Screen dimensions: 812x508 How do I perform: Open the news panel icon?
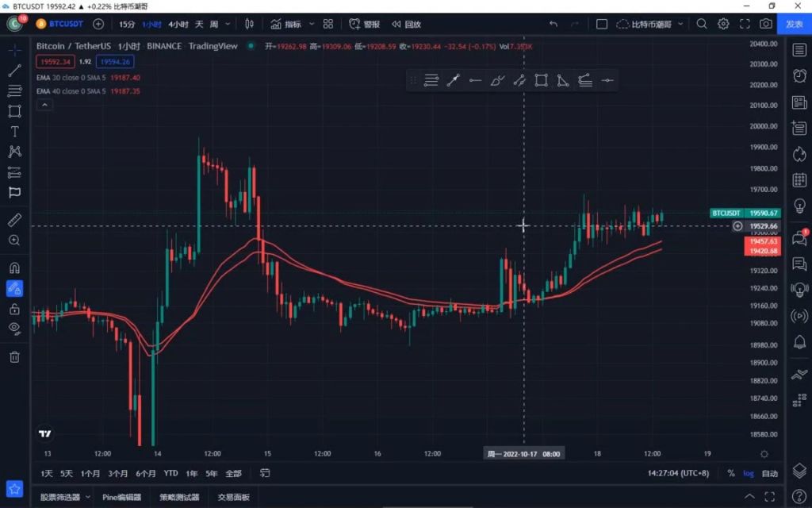[x=799, y=102]
